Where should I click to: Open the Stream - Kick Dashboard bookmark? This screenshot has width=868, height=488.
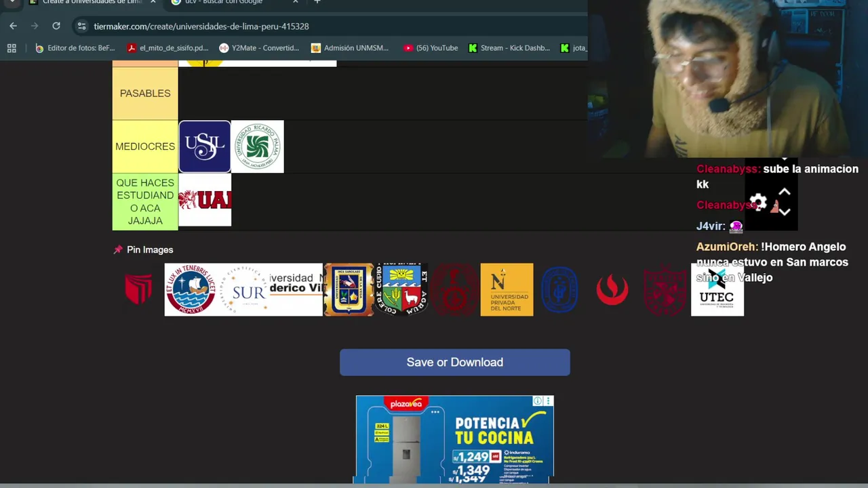(x=509, y=48)
